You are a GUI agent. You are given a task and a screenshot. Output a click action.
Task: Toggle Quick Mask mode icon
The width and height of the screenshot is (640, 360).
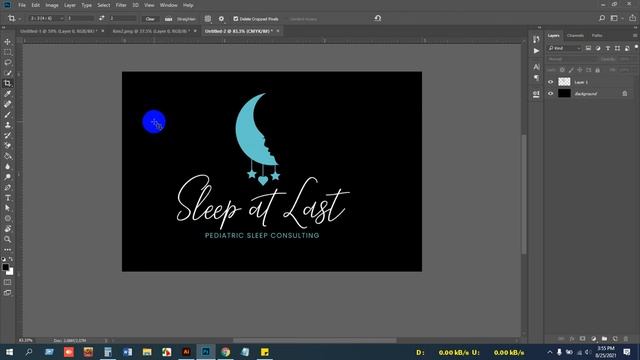[x=7, y=282]
